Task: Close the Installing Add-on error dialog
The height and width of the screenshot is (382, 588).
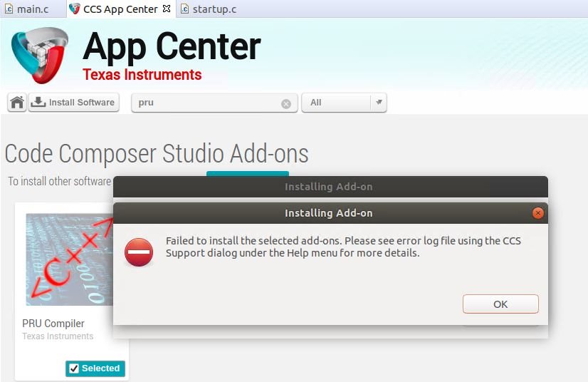Action: (537, 213)
